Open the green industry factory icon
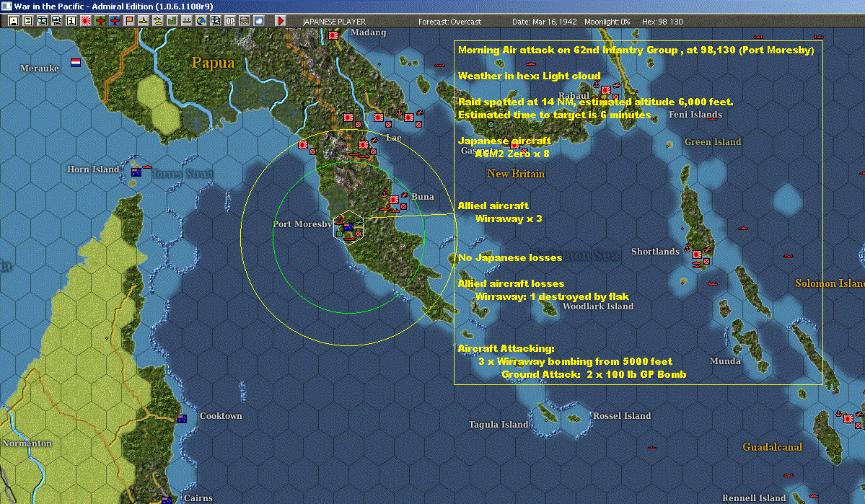 [172, 21]
